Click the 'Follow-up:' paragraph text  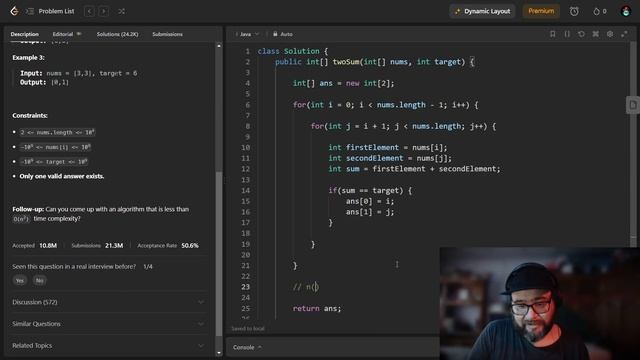[100, 214]
